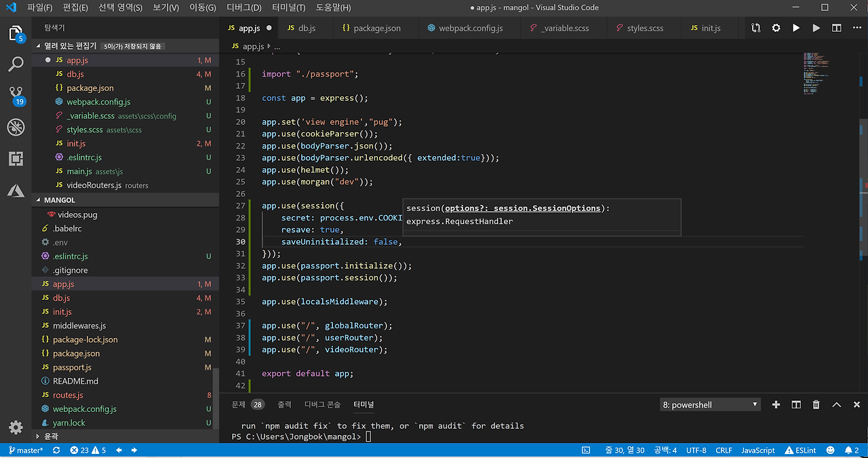This screenshot has height=458, width=868.
Task: Click the master branch in status bar
Action: click(x=25, y=450)
